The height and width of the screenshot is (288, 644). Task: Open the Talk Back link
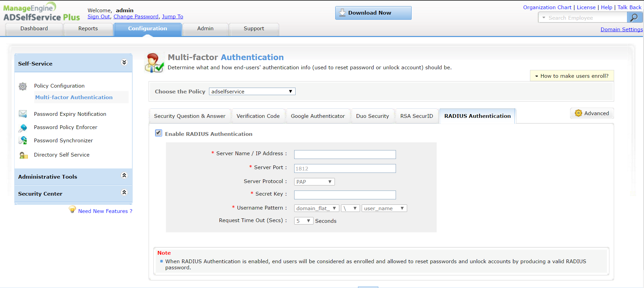coord(629,7)
